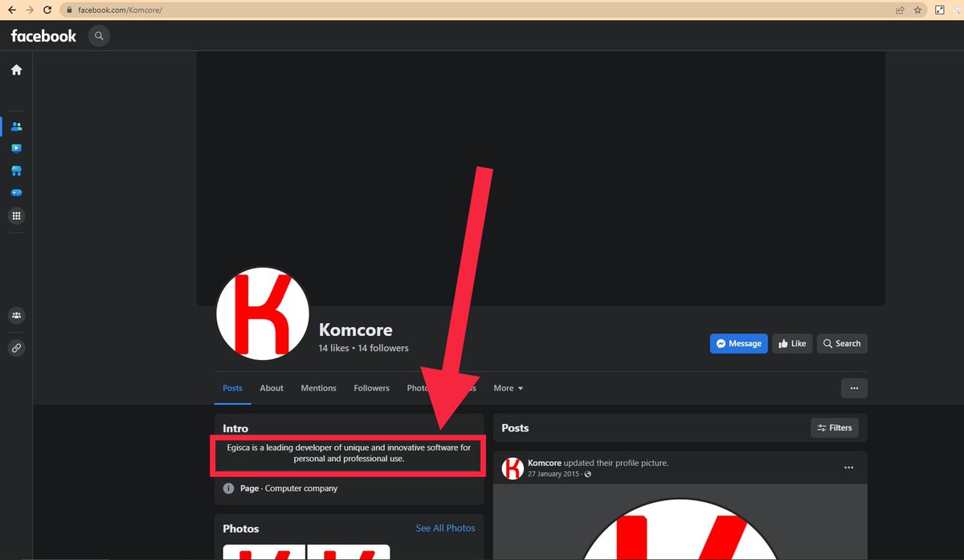Click the Komcore profile picture
964x560 pixels.
coord(263,313)
